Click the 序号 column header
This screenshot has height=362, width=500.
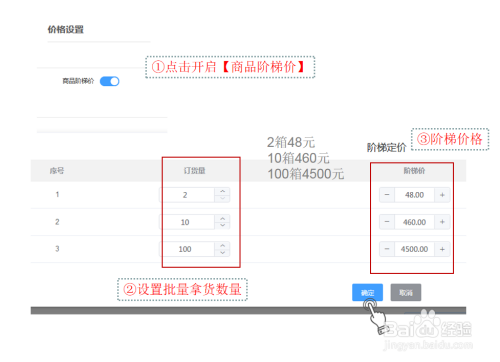click(x=57, y=171)
